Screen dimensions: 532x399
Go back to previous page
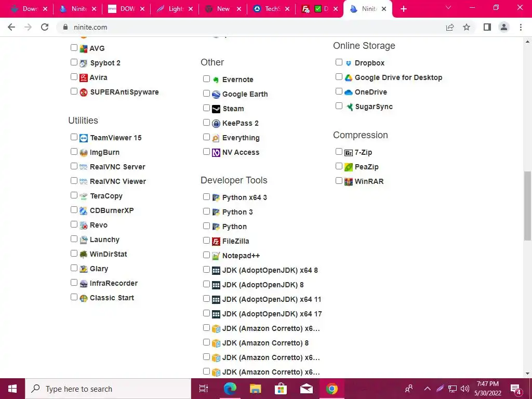(11, 27)
